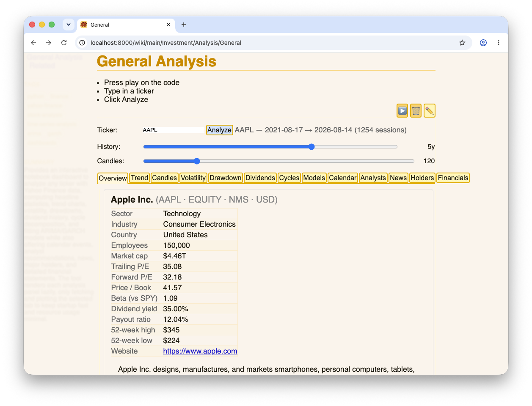The height and width of the screenshot is (406, 532).
Task: Click the Dividend yield value 35.00%
Action: 176,309
